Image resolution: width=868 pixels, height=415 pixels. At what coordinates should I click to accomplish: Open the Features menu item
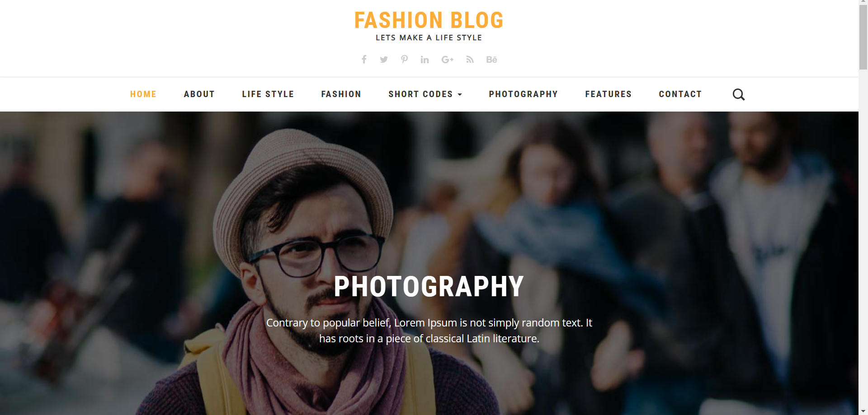608,94
